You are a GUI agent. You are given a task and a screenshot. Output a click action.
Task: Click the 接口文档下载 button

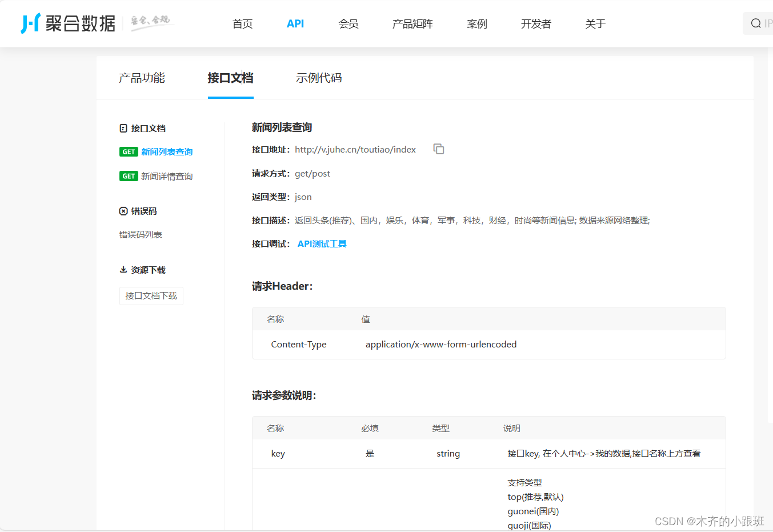(151, 296)
